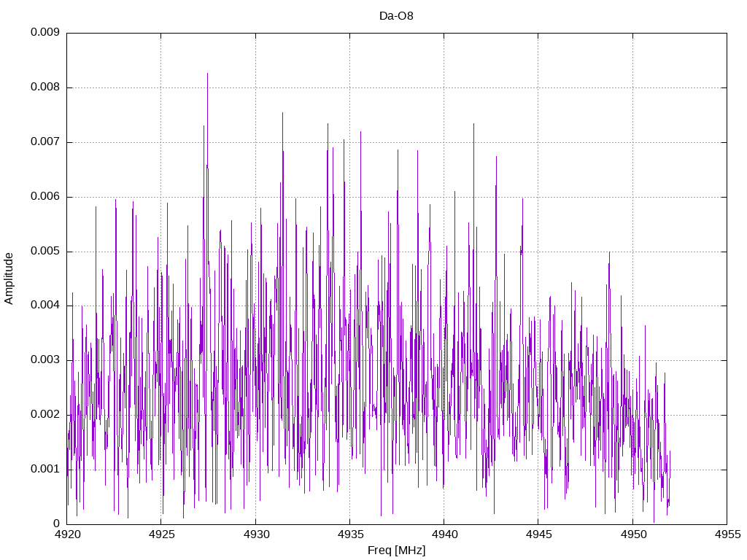Screen dimensions: 747x560
Task: Click the 0.001 y-axis tick label
Action: 44,469
